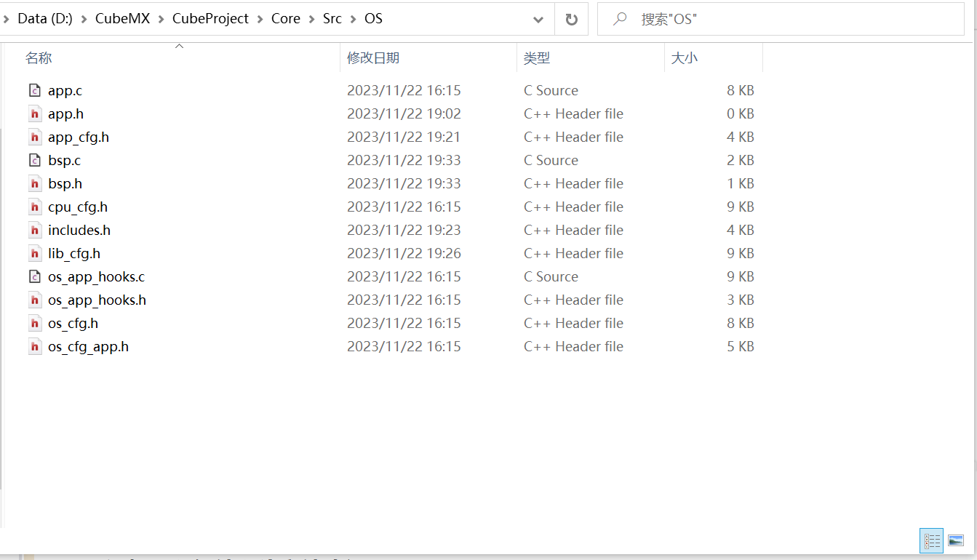Image resolution: width=977 pixels, height=560 pixels.
Task: Click the os_app_hooks.c file icon
Action: point(34,276)
